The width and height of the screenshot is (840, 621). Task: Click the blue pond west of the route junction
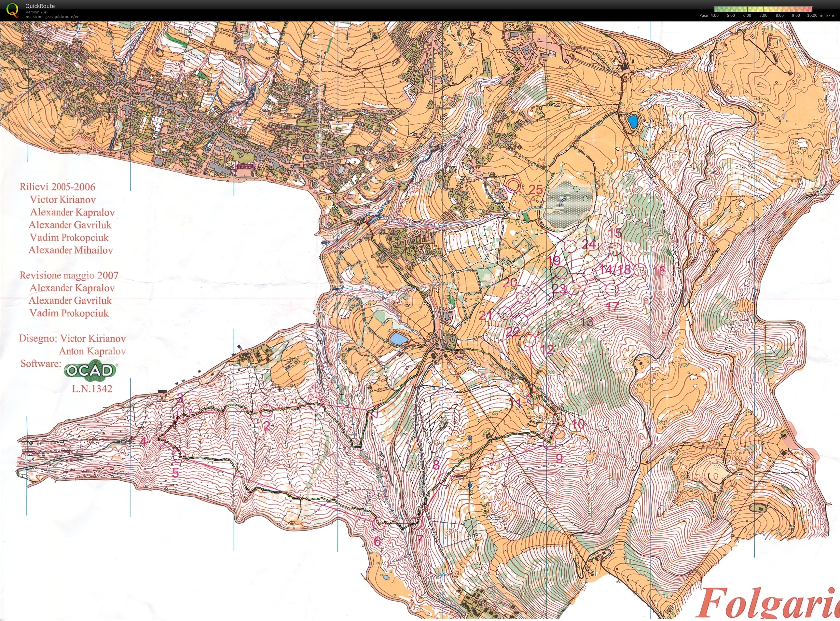[399, 339]
